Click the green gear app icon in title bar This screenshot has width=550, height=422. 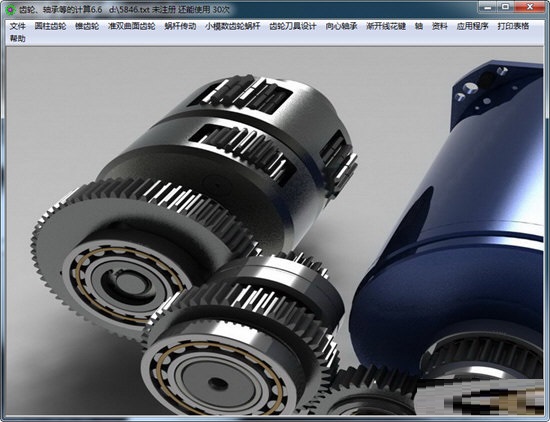(11, 10)
